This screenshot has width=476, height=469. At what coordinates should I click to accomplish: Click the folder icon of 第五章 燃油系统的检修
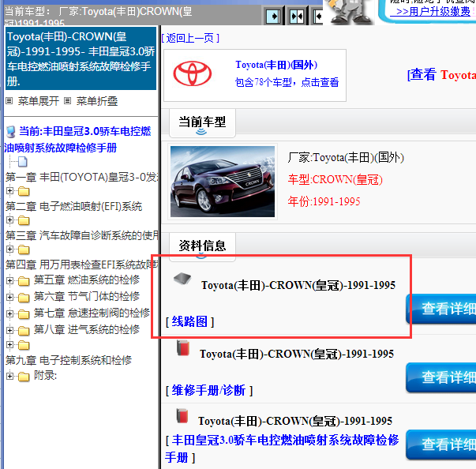click(x=24, y=281)
